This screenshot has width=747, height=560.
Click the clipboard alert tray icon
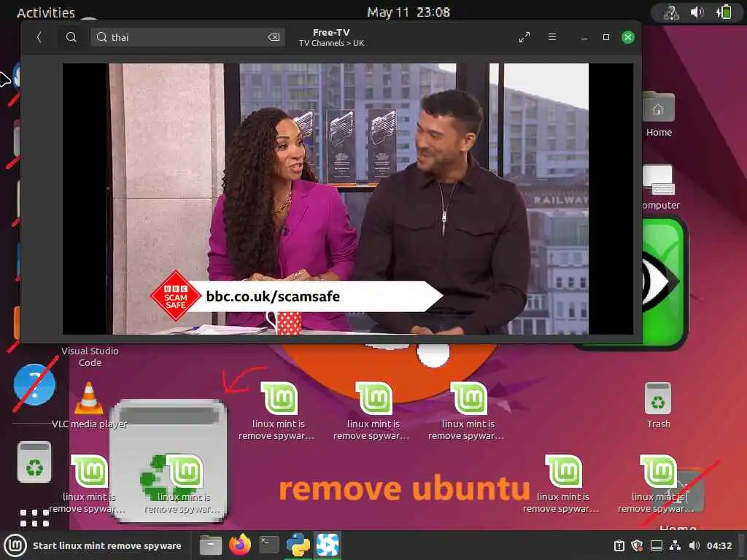click(619, 545)
